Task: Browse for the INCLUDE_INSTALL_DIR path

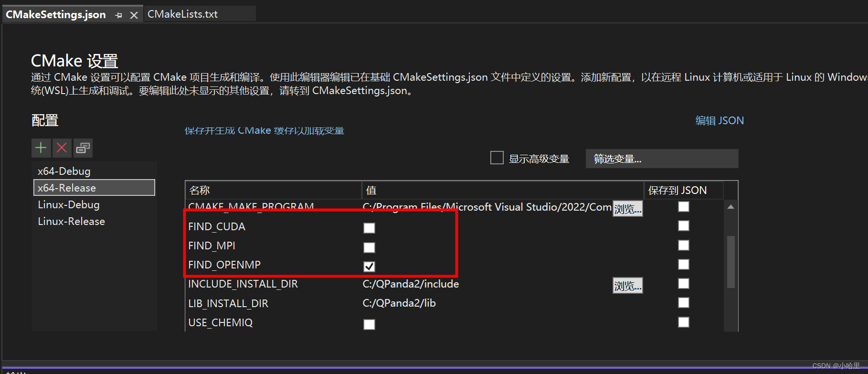Action: coord(627,286)
